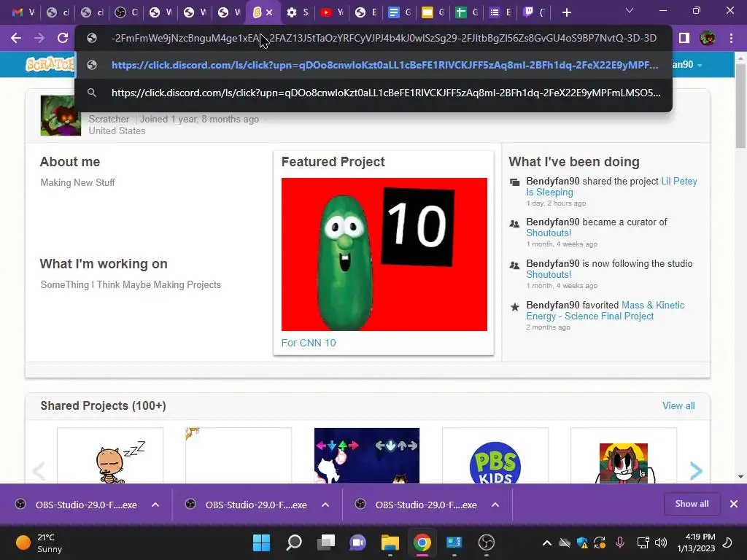Image resolution: width=747 pixels, height=560 pixels.
Task: Click View all shared projects
Action: pyautogui.click(x=678, y=405)
